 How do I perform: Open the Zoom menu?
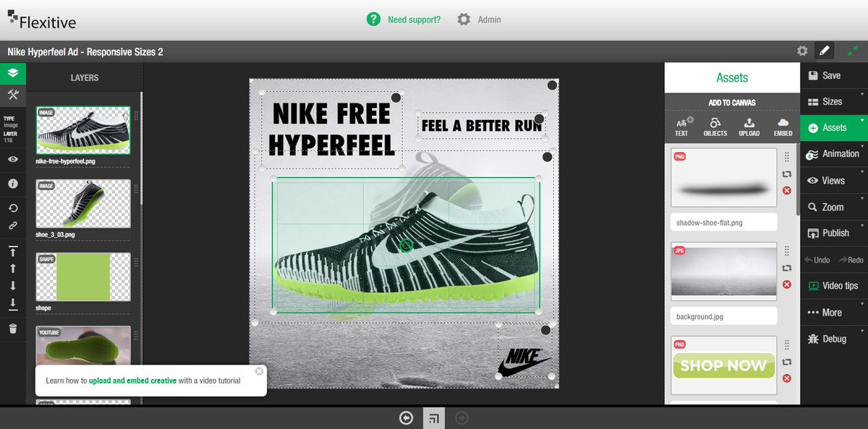click(x=833, y=207)
